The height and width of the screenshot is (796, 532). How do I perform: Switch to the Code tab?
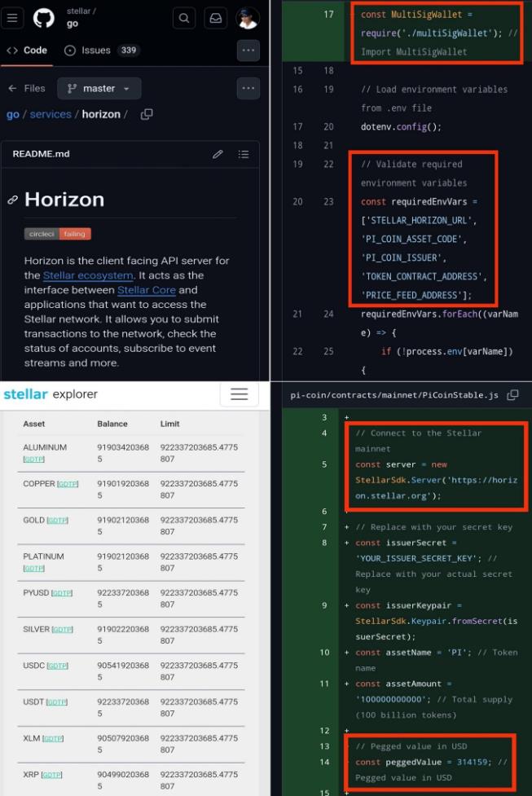27,51
